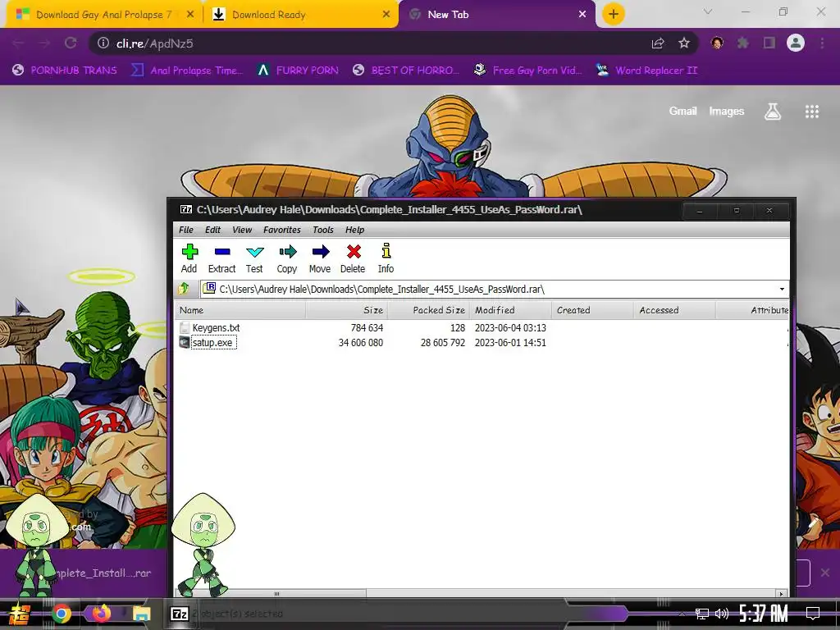Open Gmail link on New Tab page
Screen dimensions: 840x630
tap(682, 111)
